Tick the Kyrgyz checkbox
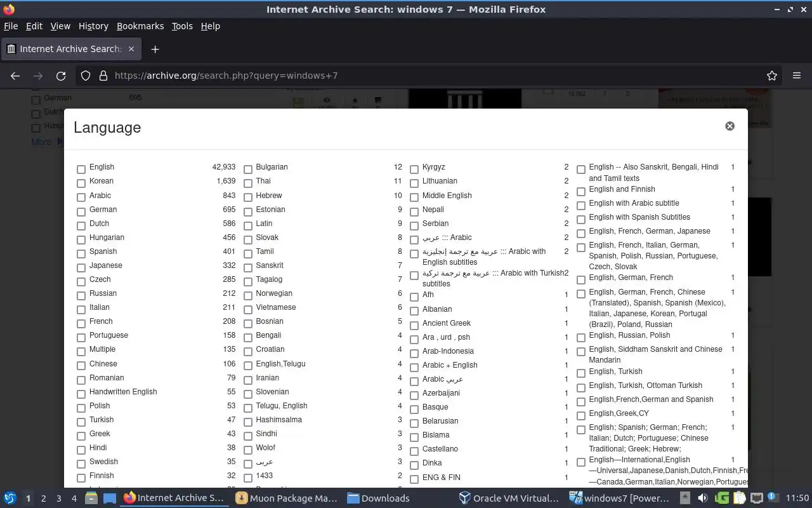Viewport: 812px width, 508px height. (414, 170)
